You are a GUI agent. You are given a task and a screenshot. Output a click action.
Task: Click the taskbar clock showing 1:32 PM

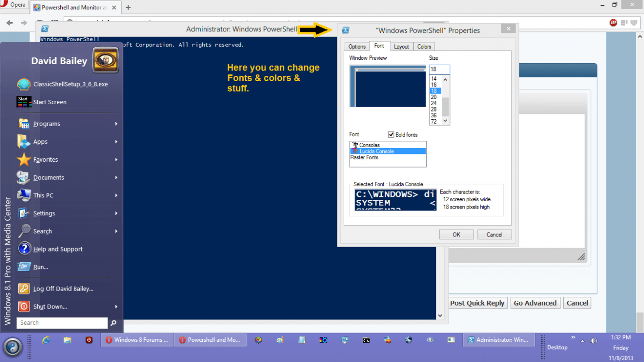click(x=621, y=337)
